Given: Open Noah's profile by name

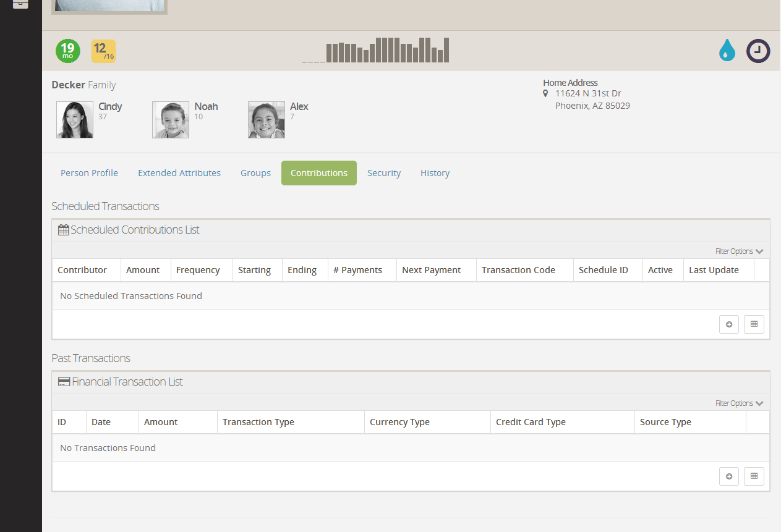Looking at the screenshot, I should coord(206,106).
